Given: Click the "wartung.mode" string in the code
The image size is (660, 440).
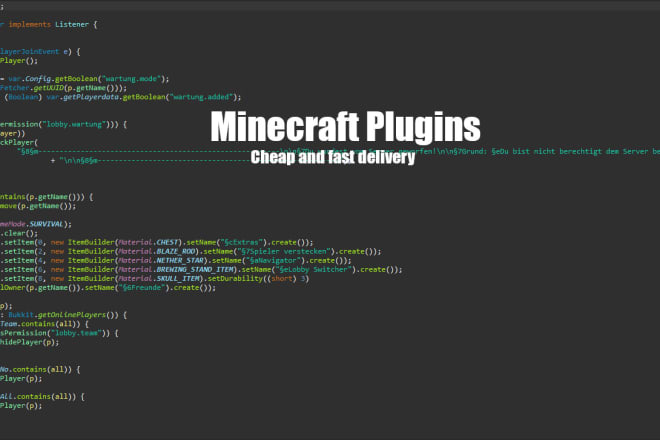Looking at the screenshot, I should 131,79.
